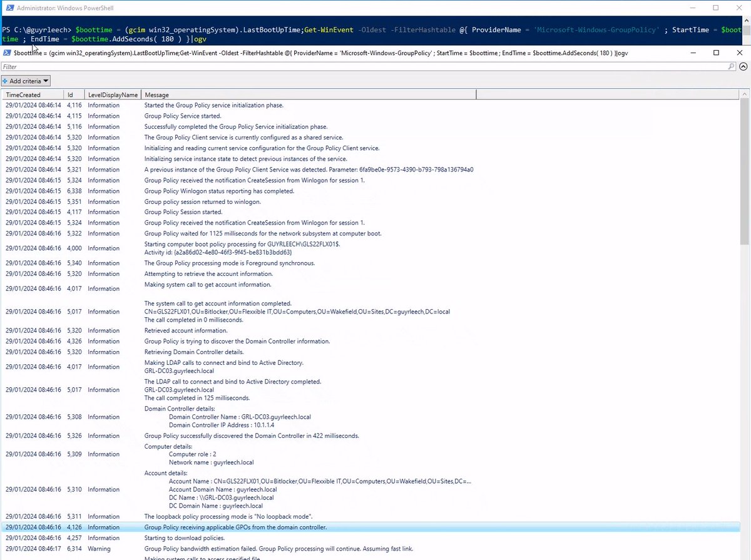Select row 'Attempting to retrieve the account information.'

pyautogui.click(x=370, y=273)
